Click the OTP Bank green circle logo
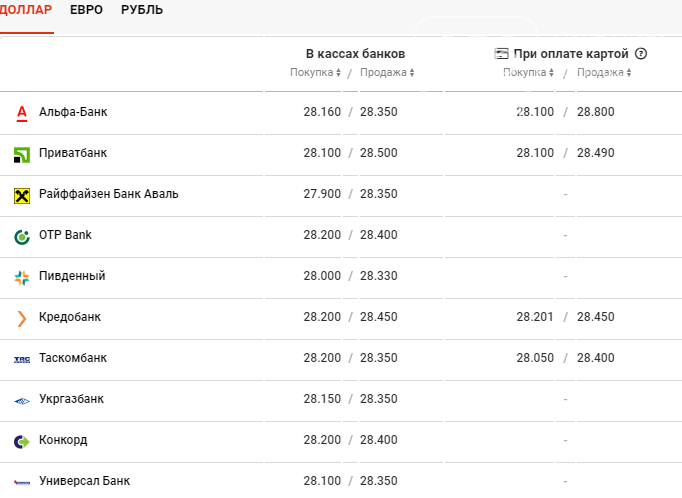The height and width of the screenshot is (498, 682). pos(22,237)
